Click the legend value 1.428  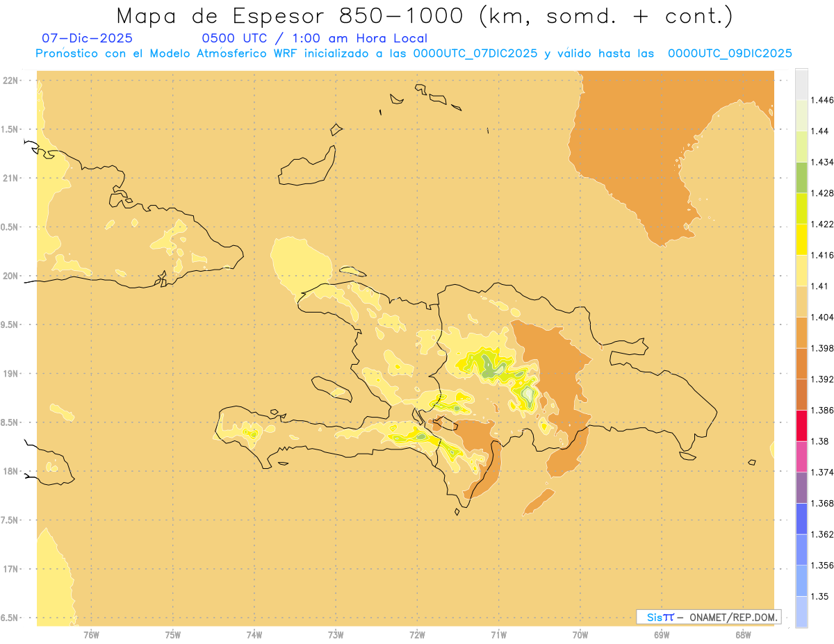(x=821, y=193)
